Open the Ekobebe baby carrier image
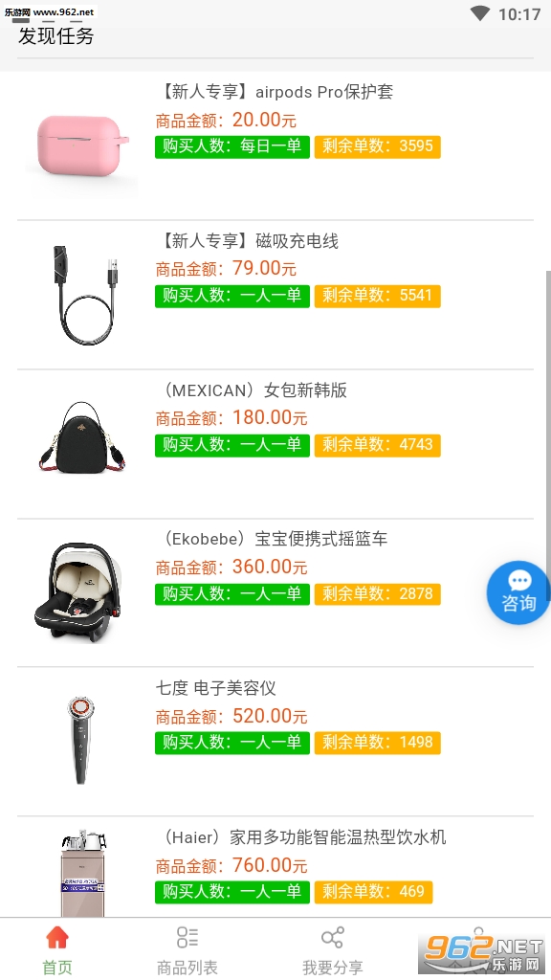Screen dimensions: 551x980 tap(77, 591)
